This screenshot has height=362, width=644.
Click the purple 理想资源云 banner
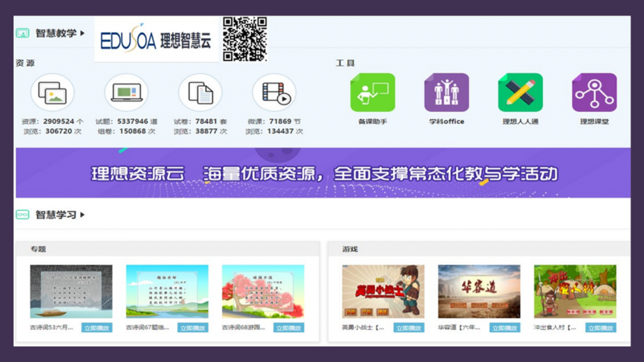click(322, 173)
